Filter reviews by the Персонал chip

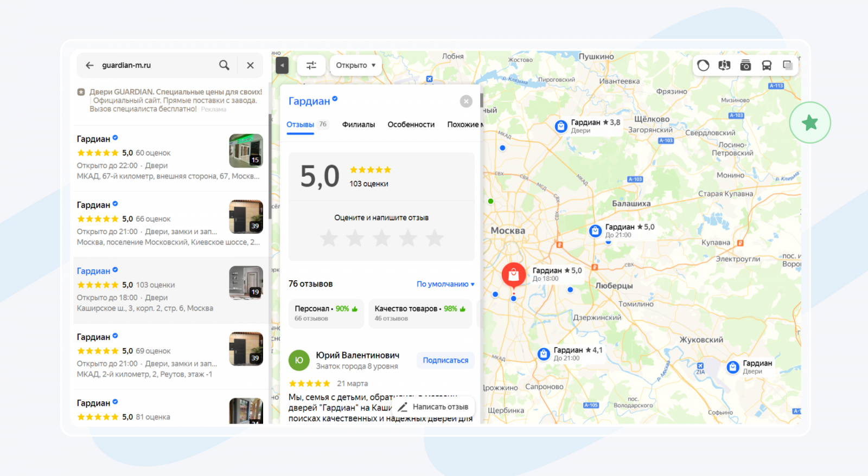click(326, 313)
